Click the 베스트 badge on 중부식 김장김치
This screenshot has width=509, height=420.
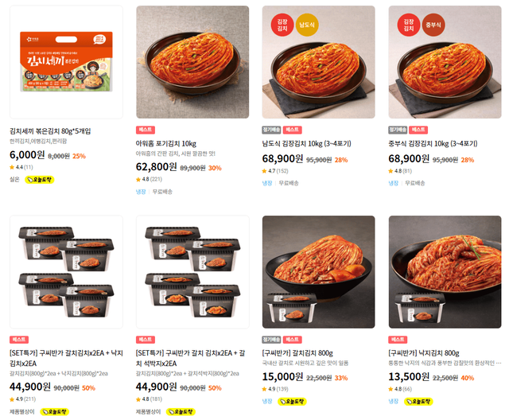pyautogui.click(x=419, y=130)
